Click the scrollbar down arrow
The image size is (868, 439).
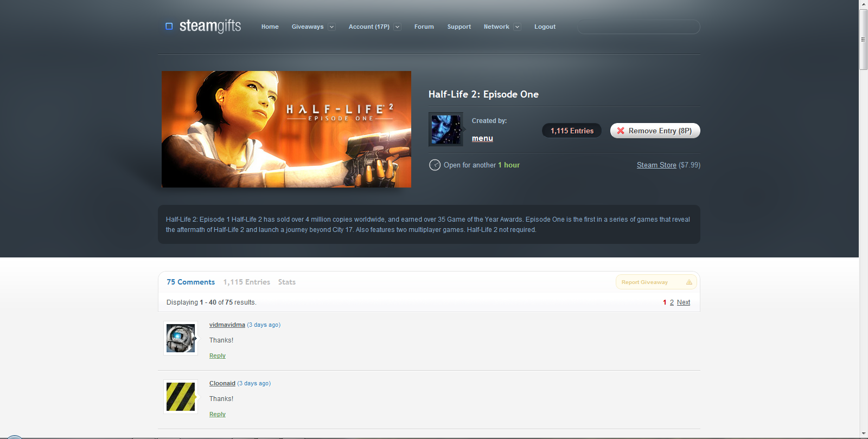tap(863, 434)
